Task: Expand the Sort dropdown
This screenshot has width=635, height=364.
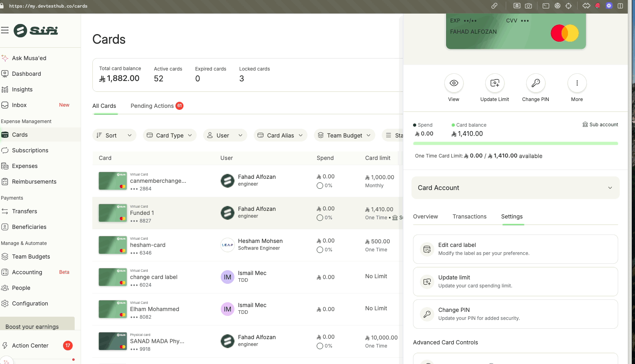Action: coord(114,135)
